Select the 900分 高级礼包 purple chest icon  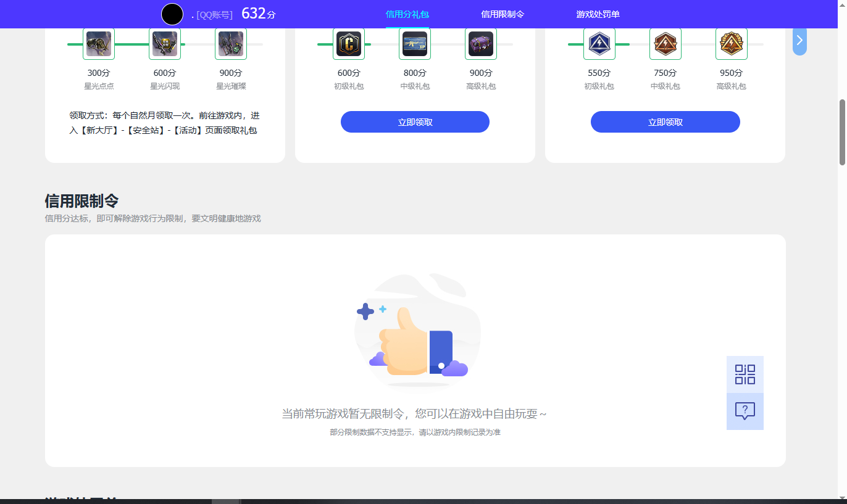[x=481, y=44]
